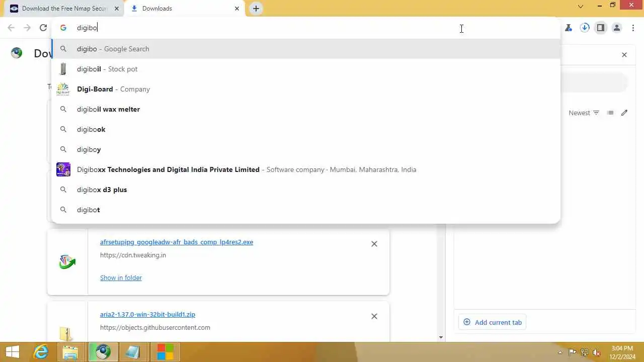Open the profile avatar icon
This screenshot has height=362, width=644.
tap(617, 28)
